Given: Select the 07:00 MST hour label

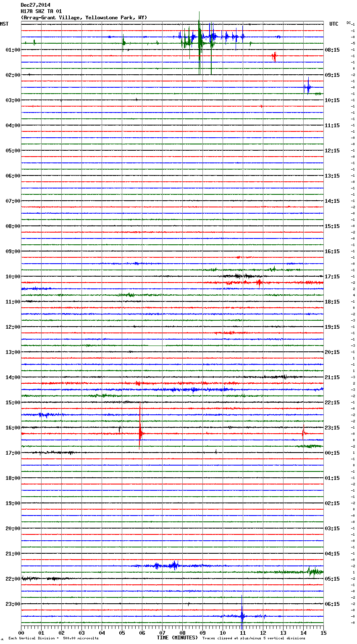Looking at the screenshot, I should point(13,201).
